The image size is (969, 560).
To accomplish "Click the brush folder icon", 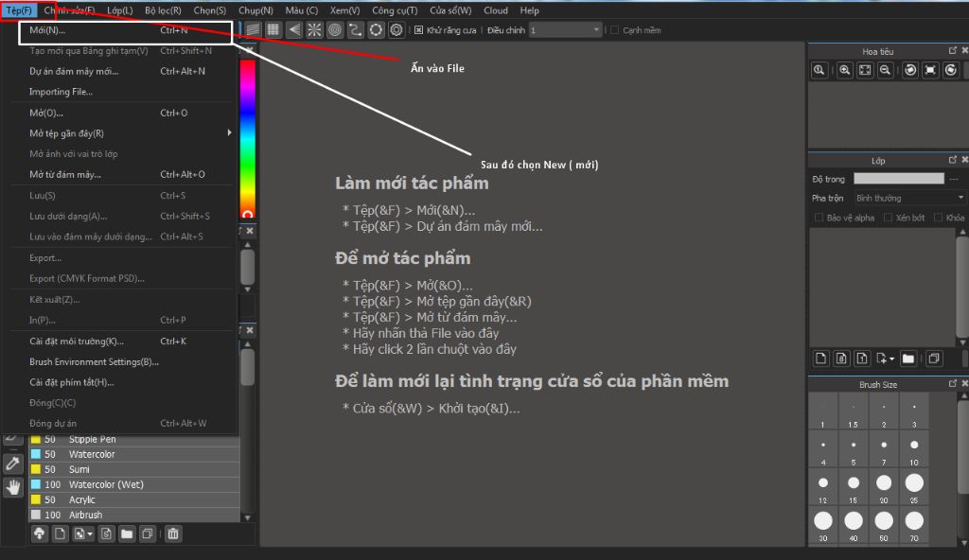I will click(x=127, y=534).
